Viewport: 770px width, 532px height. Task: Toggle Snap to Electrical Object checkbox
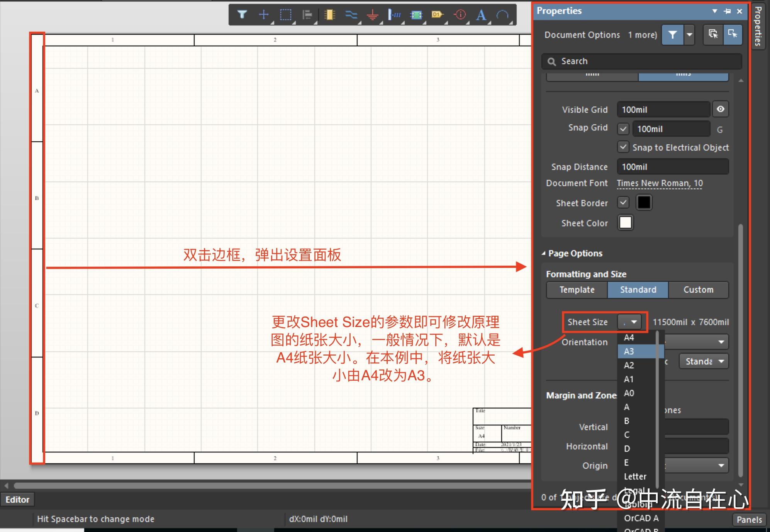coord(623,147)
